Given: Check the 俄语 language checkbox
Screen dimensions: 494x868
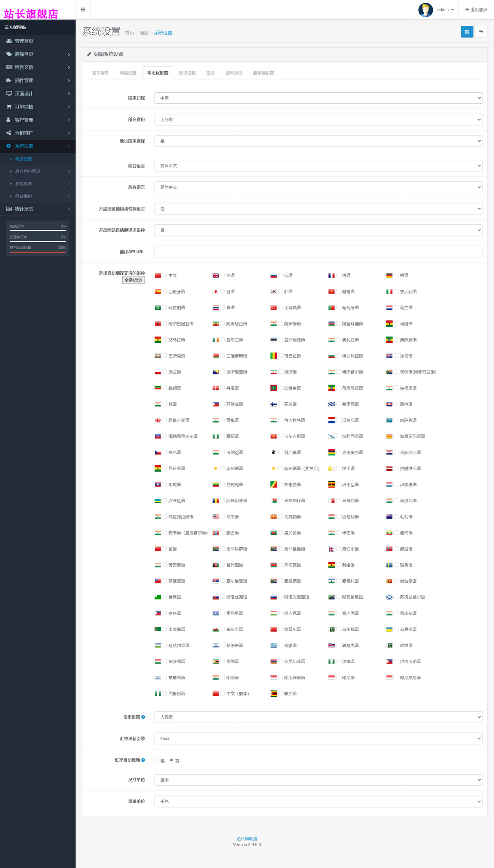Looking at the screenshot, I should [x=281, y=275].
